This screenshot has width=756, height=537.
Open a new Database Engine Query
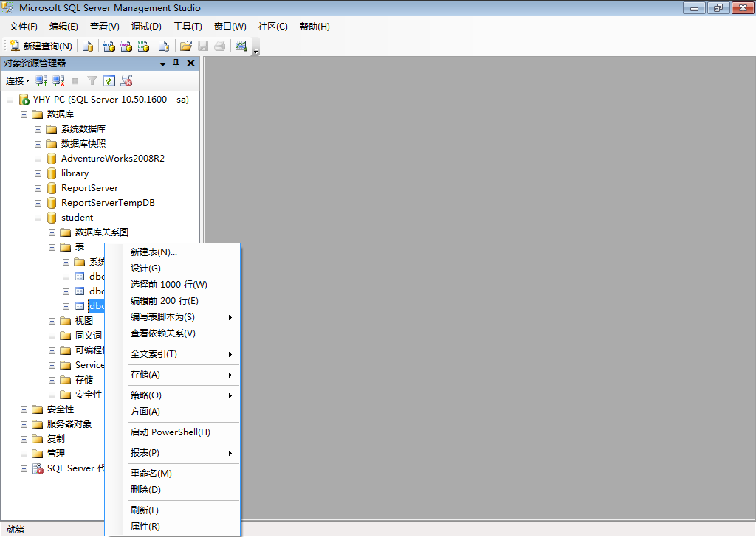click(88, 46)
